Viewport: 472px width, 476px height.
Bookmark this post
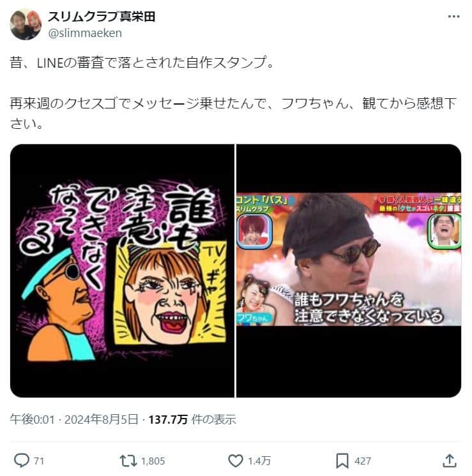[x=342, y=461]
